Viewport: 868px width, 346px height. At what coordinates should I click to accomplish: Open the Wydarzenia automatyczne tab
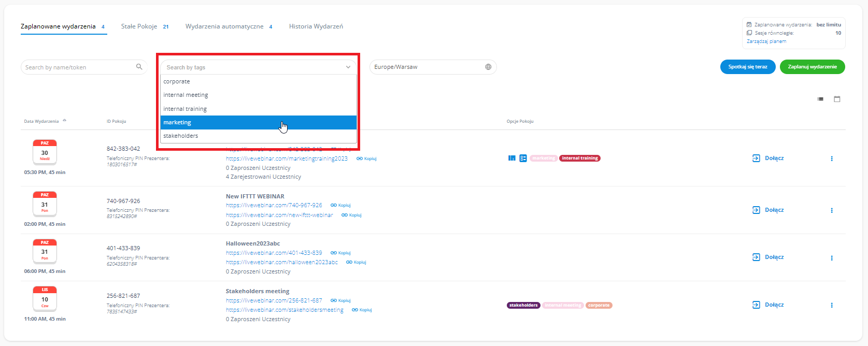tap(229, 26)
